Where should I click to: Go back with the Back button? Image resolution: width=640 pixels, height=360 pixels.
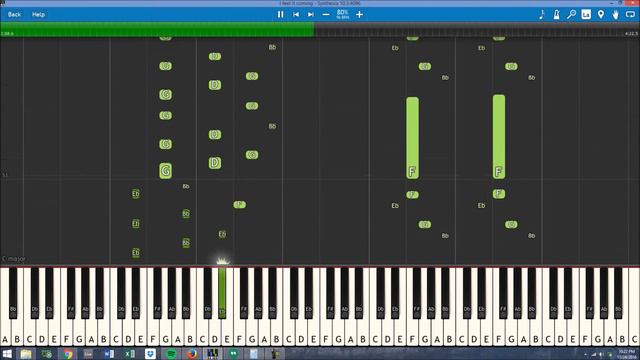(14, 14)
